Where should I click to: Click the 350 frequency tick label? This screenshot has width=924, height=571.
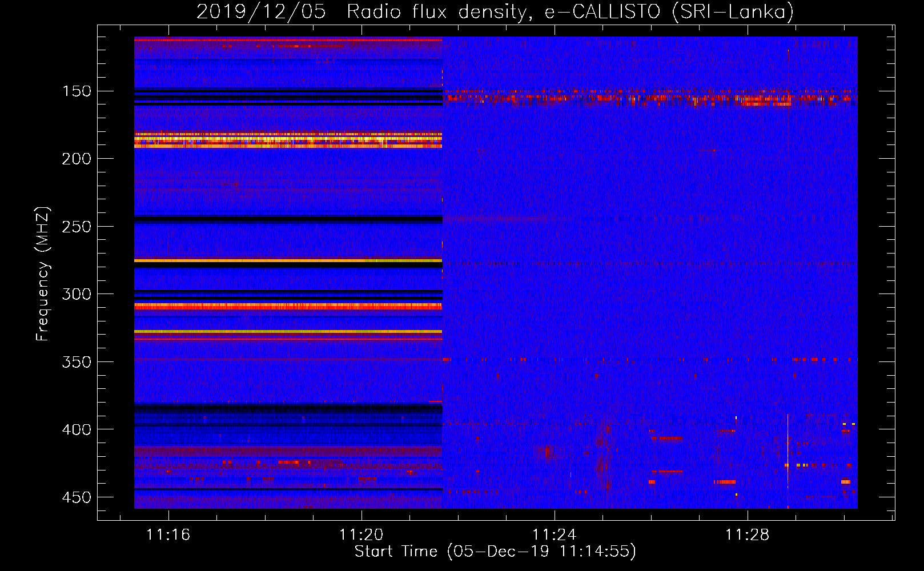coord(77,362)
